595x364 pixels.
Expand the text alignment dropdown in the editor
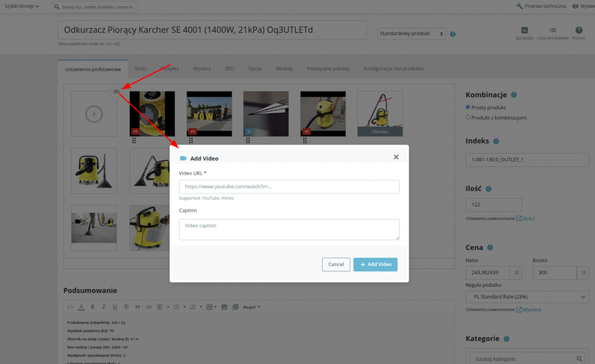tap(168, 307)
